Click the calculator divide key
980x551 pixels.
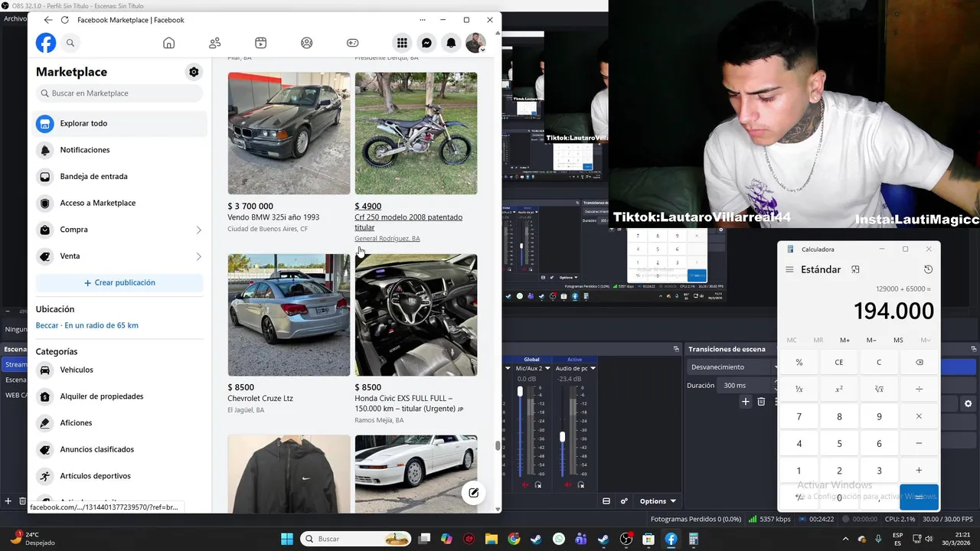919,389
